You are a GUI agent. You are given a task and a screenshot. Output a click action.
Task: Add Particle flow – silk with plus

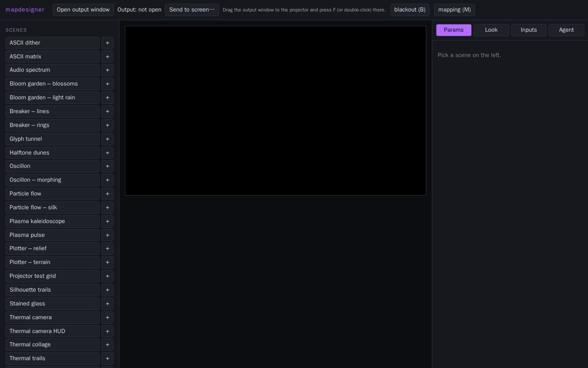pos(107,207)
